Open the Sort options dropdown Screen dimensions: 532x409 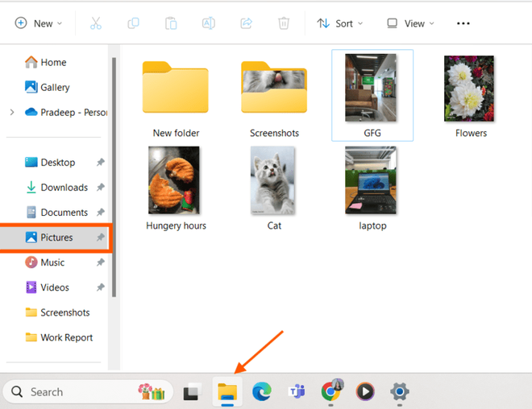[x=340, y=23]
